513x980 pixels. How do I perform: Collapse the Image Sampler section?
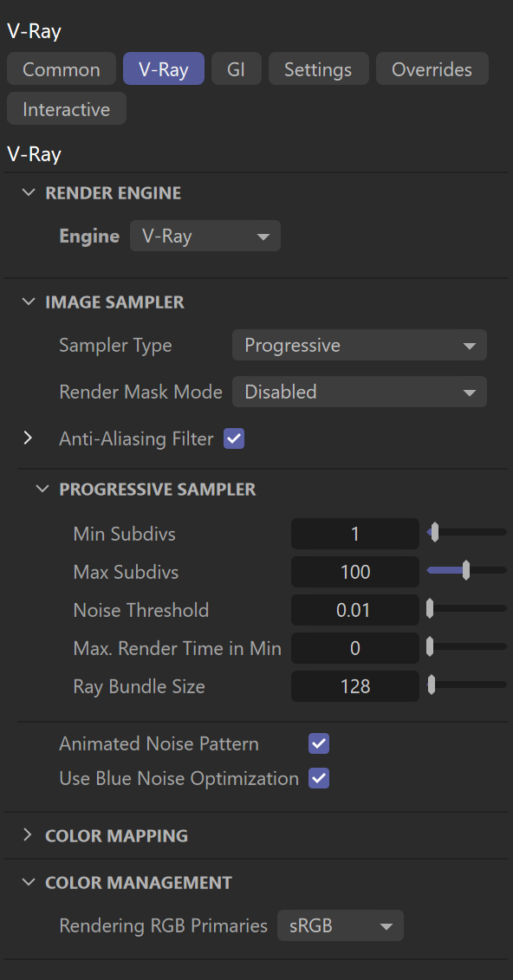pyautogui.click(x=28, y=302)
